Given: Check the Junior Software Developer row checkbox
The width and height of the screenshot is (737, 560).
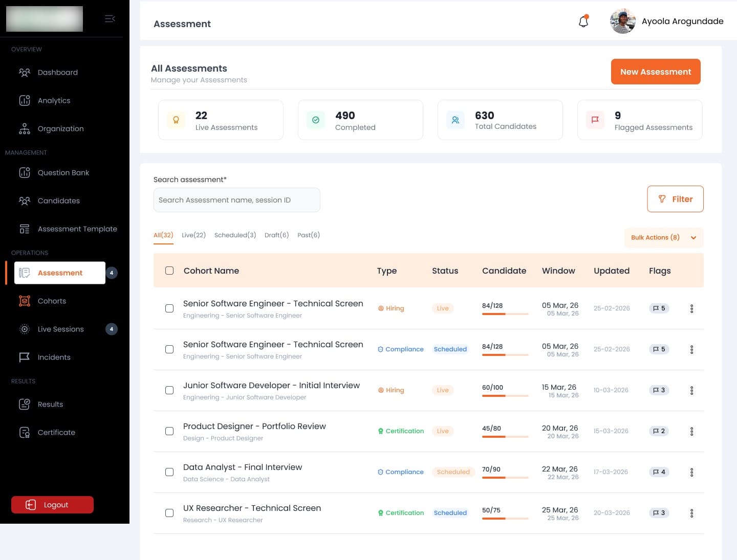Looking at the screenshot, I should (169, 390).
